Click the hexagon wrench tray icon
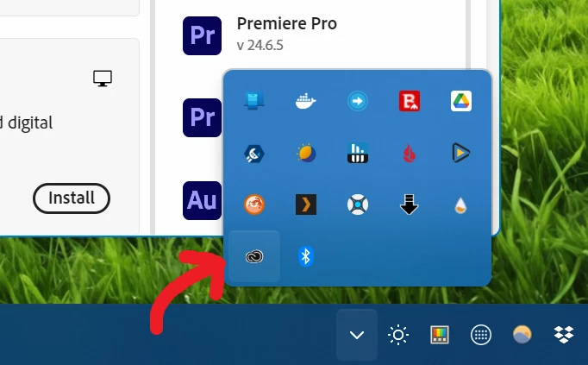Viewport: 588px width, 365px height. (253, 154)
